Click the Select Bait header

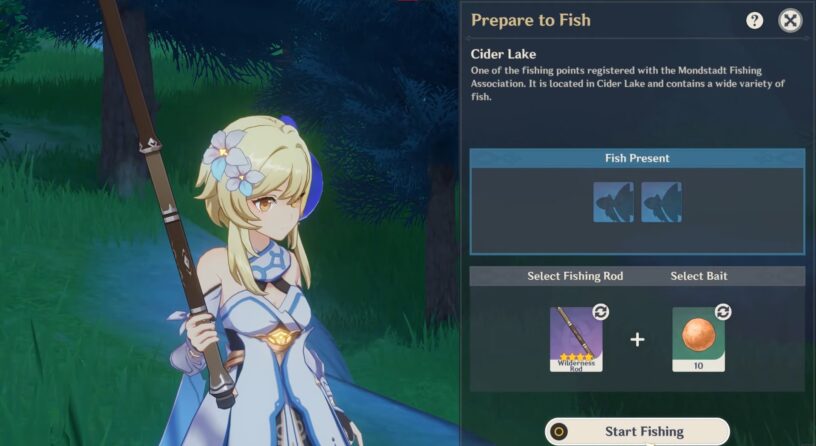click(x=698, y=276)
